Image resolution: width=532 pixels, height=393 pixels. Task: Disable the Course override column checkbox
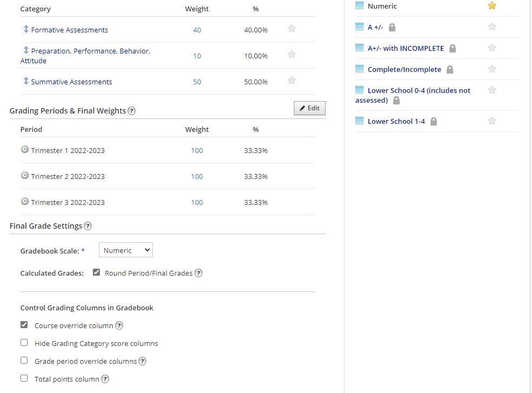24,325
